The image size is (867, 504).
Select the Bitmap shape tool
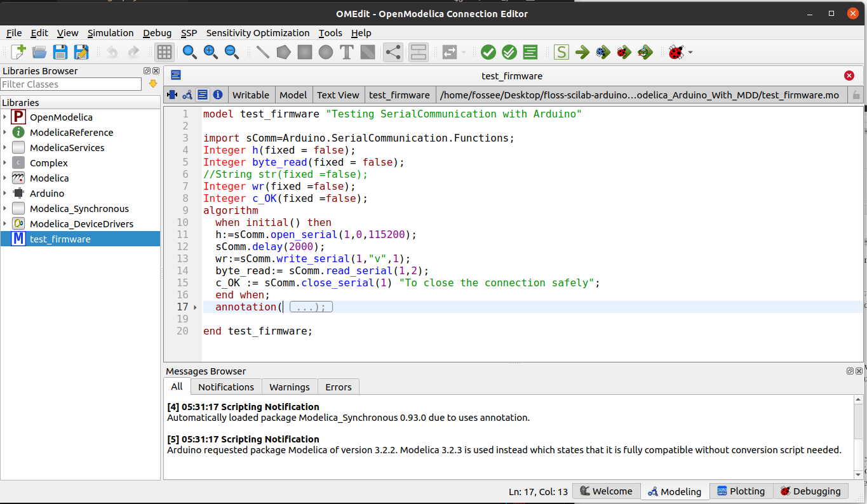pos(368,52)
